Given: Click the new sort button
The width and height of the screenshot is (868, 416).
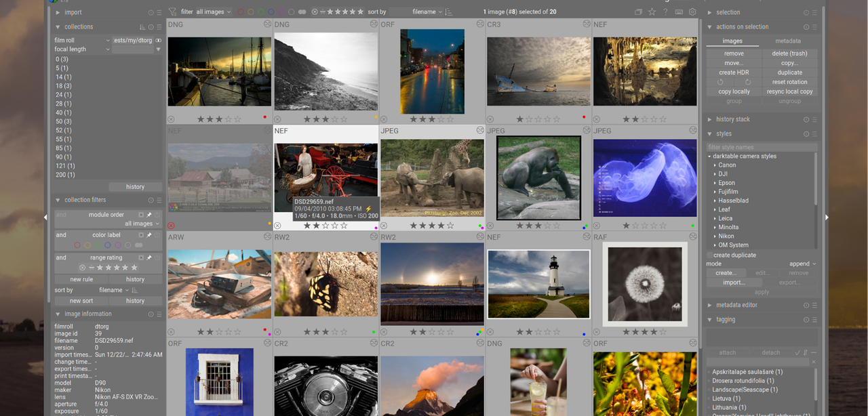Looking at the screenshot, I should (x=81, y=301).
